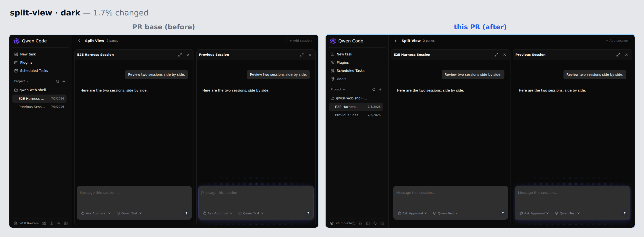Add project plus icon in after screenshot
This screenshot has height=237, width=644.
coord(380,90)
